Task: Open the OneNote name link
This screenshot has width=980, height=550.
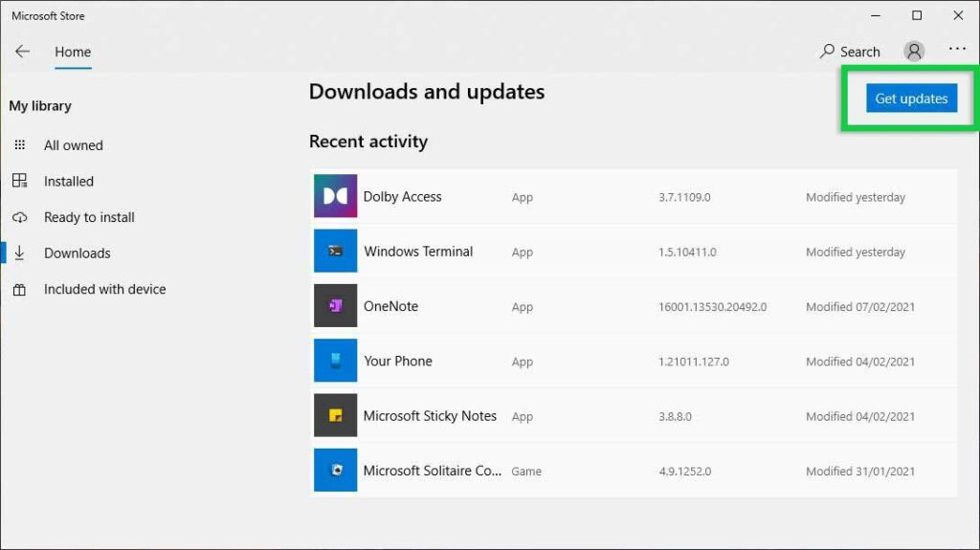Action: pyautogui.click(x=390, y=306)
